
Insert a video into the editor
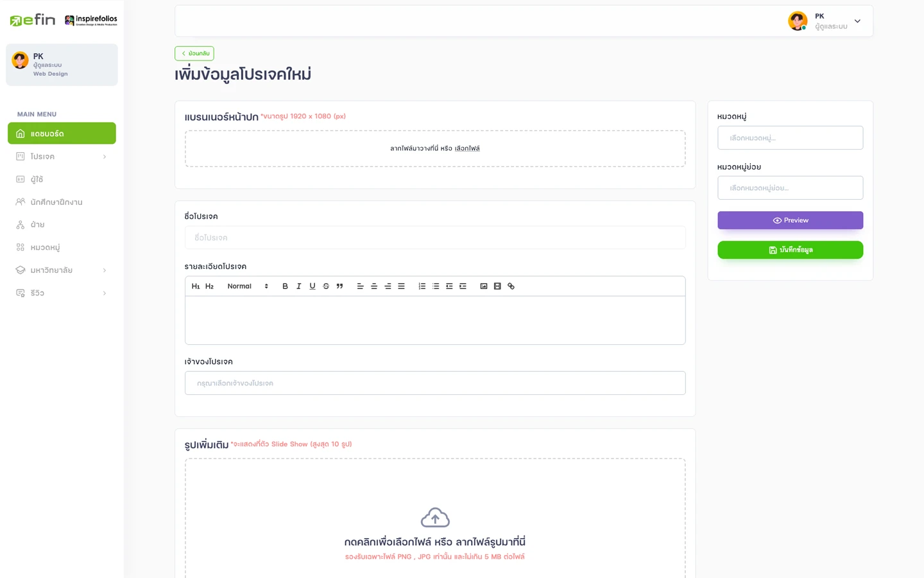point(497,286)
